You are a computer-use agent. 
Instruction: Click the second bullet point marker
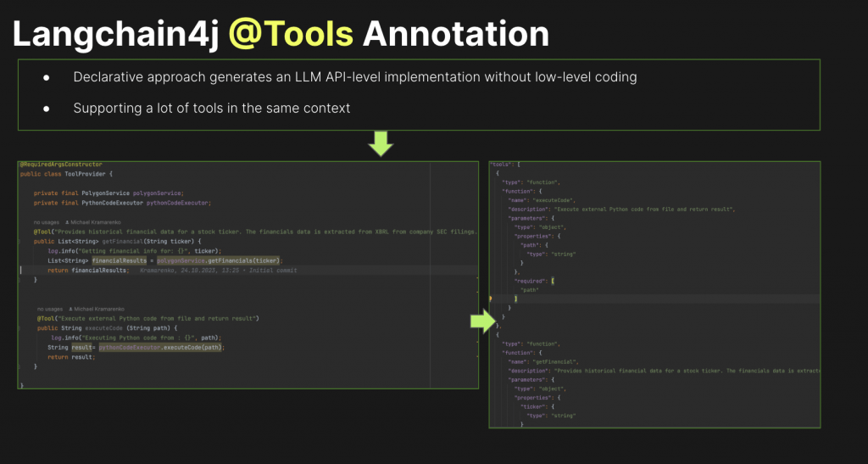pyautogui.click(x=47, y=109)
